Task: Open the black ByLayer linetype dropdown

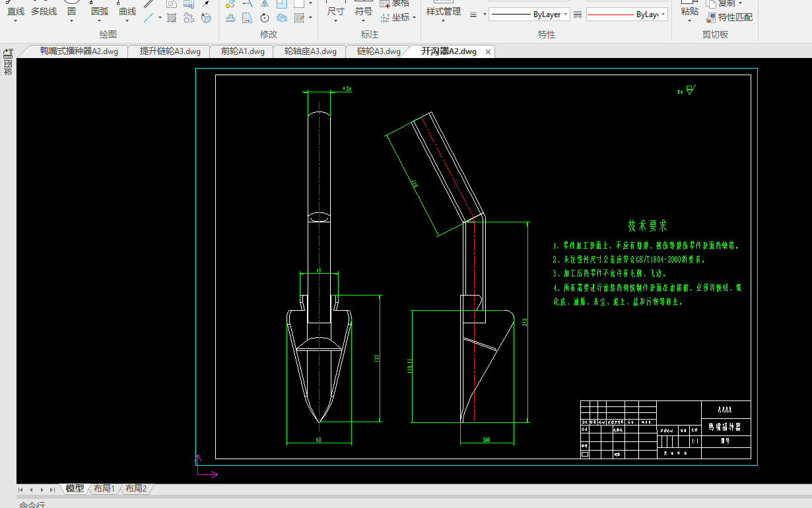Action: pyautogui.click(x=566, y=14)
